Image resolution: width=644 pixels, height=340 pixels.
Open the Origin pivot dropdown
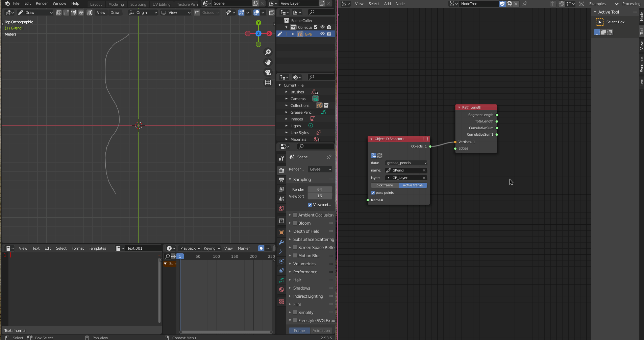tap(143, 13)
